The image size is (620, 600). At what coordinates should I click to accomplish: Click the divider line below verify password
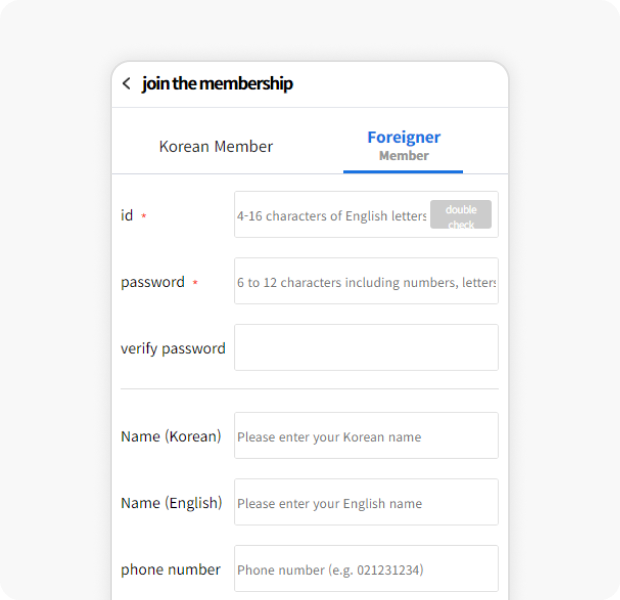309,389
